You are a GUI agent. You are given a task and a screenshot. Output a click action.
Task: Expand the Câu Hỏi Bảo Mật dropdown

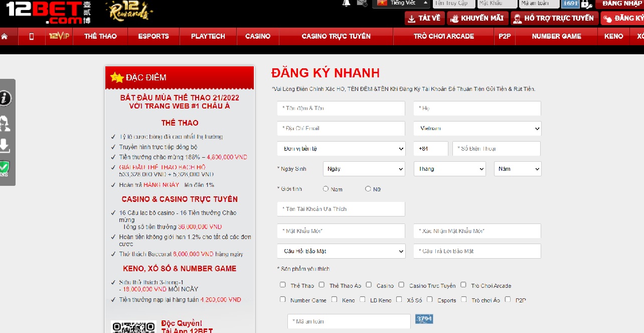[341, 251]
